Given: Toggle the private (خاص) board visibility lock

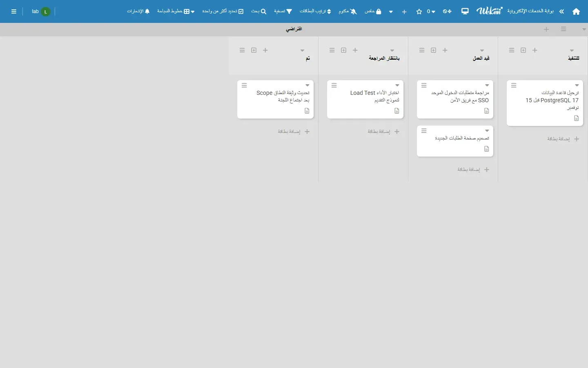Looking at the screenshot, I should point(373,11).
